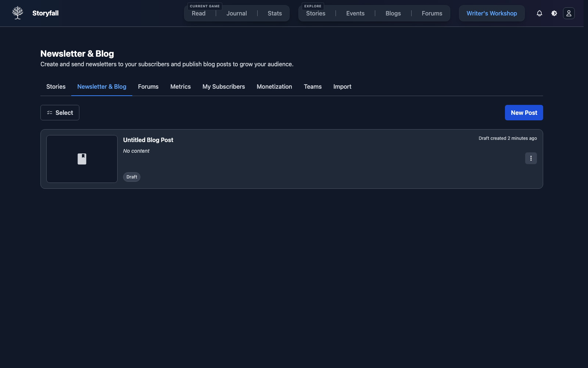Open Writer's Workshop

pyautogui.click(x=491, y=13)
